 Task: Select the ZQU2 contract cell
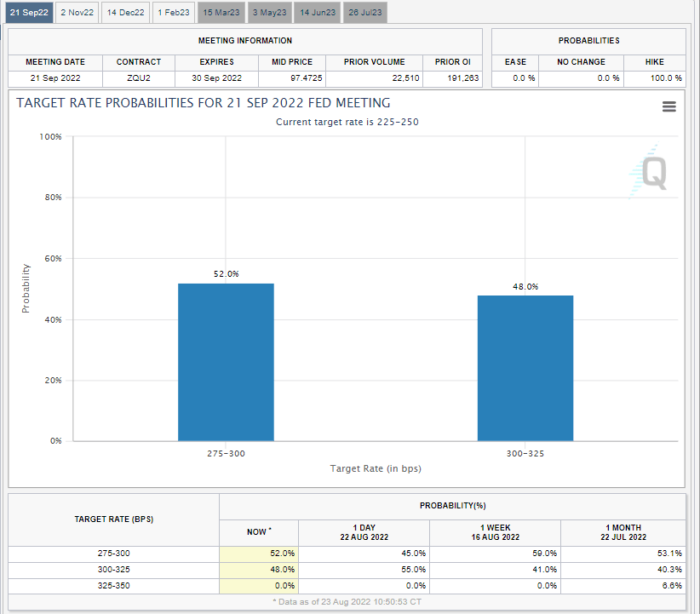click(138, 78)
